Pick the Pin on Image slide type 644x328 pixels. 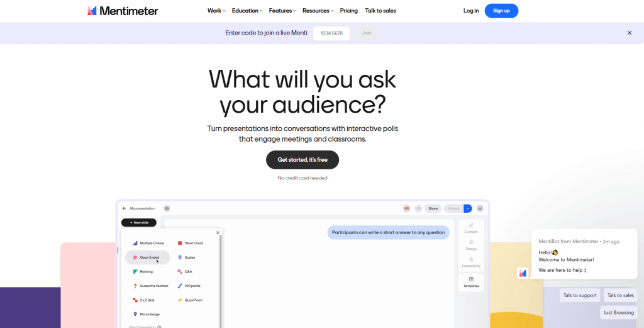tap(146, 314)
